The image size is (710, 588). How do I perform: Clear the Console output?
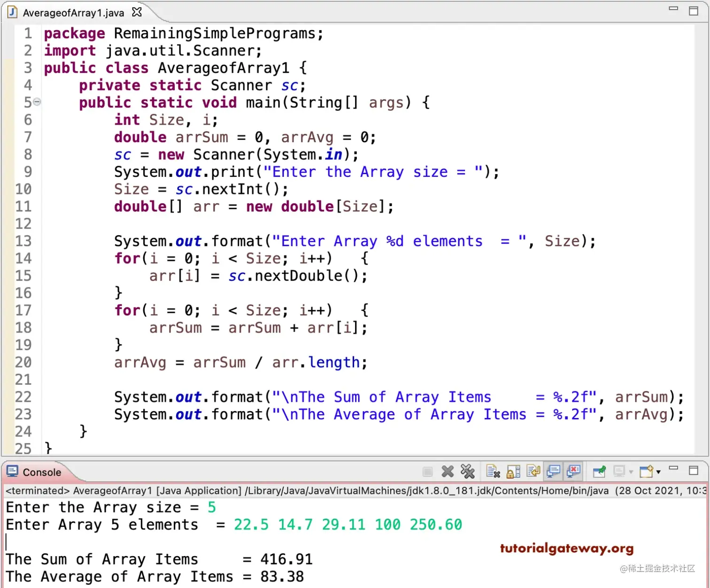(493, 471)
